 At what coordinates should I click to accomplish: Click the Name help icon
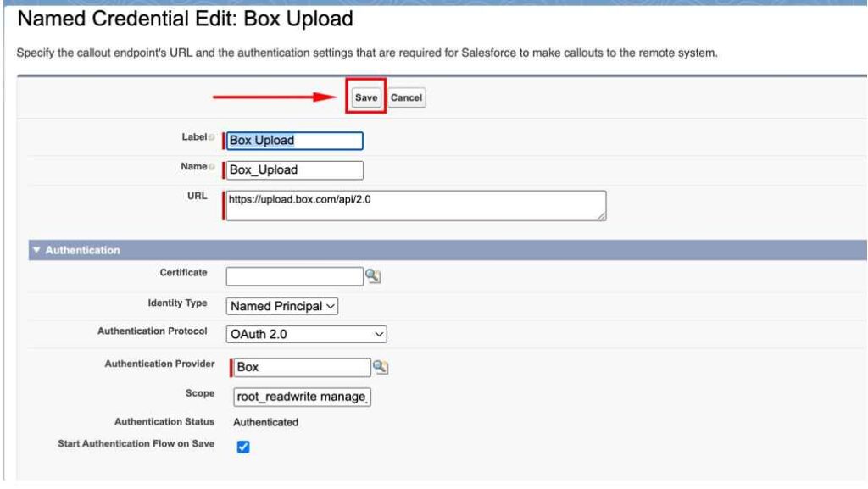pos(211,166)
